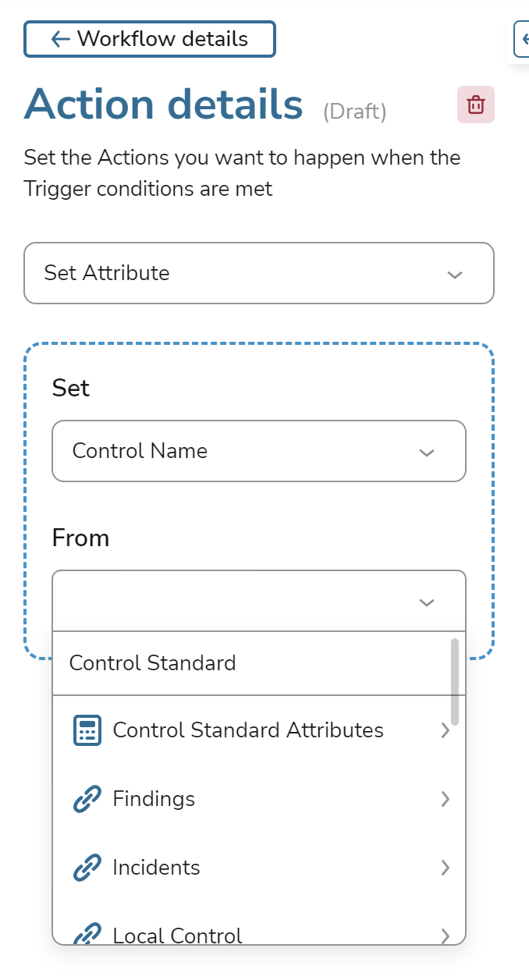Go back to Workflow details
This screenshot has height=980, width=529.
click(150, 39)
